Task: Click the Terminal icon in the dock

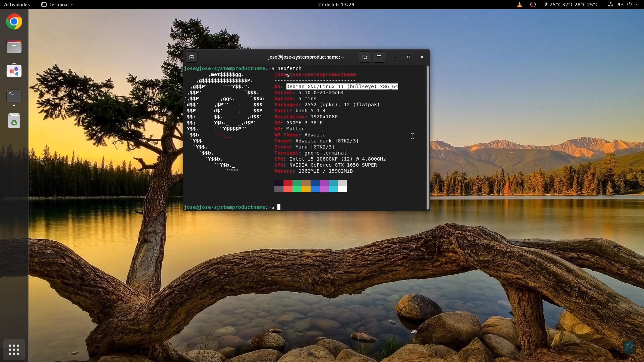Action: click(14, 96)
